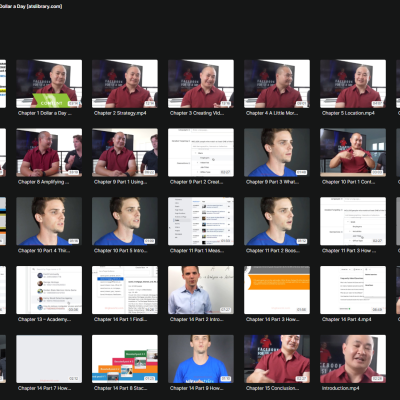400x400 pixels.
Task: Select Chapter 9 Part 3 What... thumbnail
Action: [277, 152]
